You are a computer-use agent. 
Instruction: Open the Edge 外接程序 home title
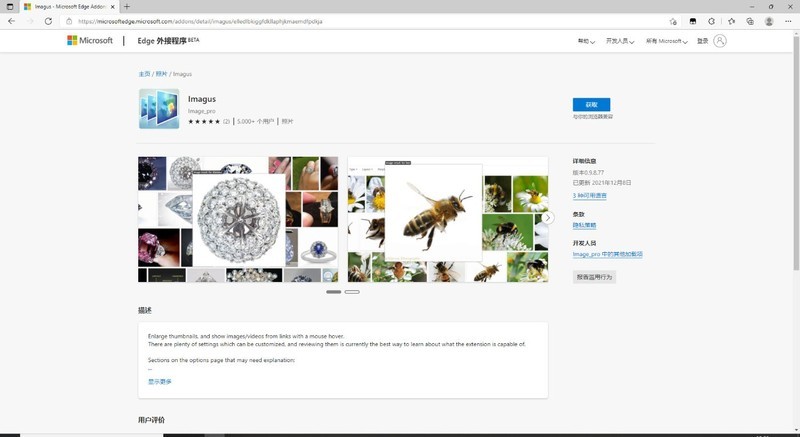point(168,41)
